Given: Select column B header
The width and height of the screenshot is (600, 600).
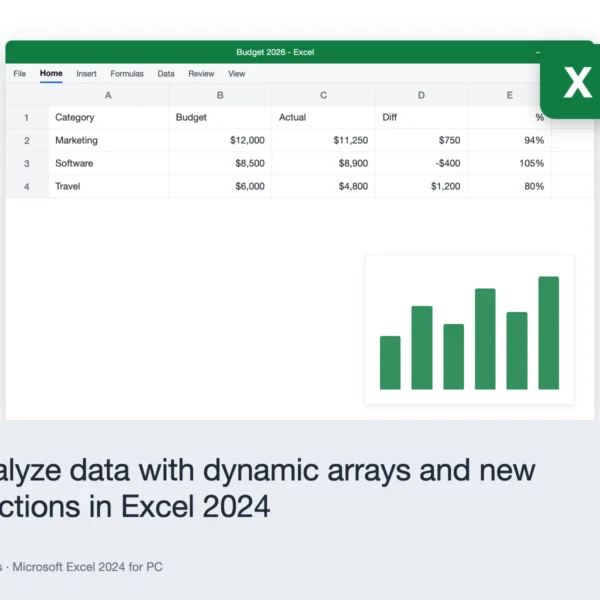Looking at the screenshot, I should click(x=220, y=95).
